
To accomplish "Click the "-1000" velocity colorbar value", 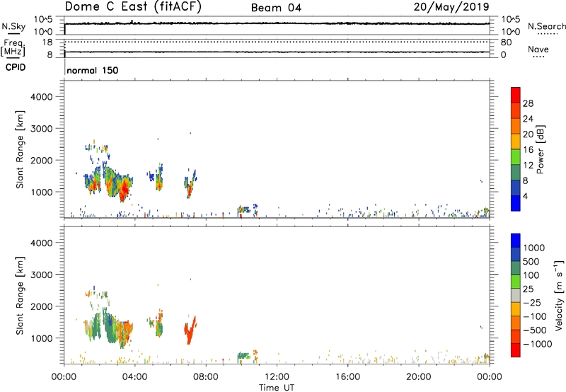I will [x=538, y=344].
